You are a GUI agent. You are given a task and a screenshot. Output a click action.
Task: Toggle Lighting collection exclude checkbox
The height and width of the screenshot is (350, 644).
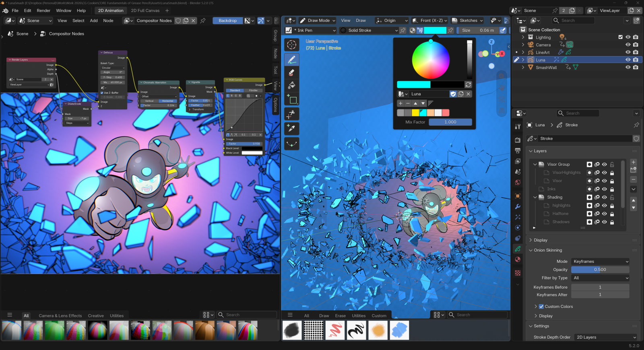(620, 37)
